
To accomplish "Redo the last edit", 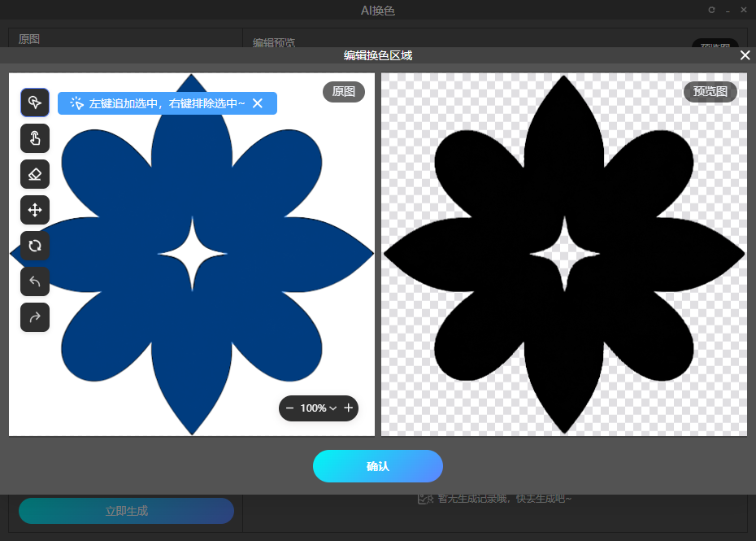I will pos(35,317).
